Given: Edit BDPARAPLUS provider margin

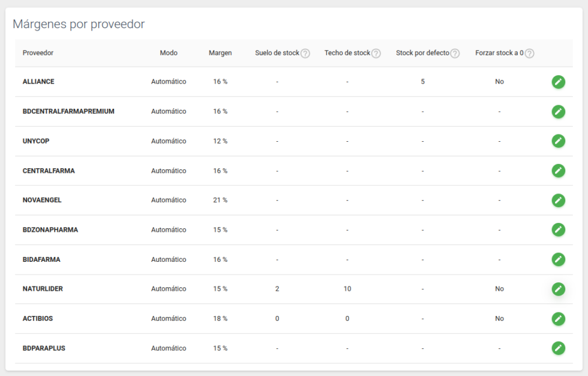Looking at the screenshot, I should 558,348.
